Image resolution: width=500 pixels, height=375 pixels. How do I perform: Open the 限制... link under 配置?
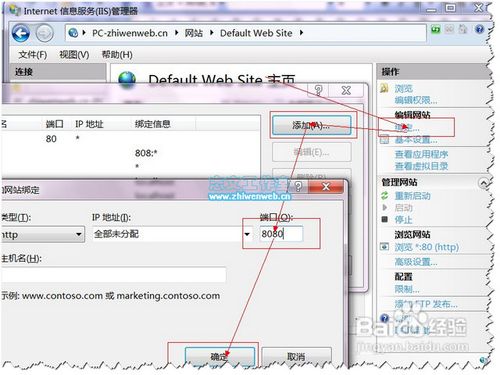(407, 289)
